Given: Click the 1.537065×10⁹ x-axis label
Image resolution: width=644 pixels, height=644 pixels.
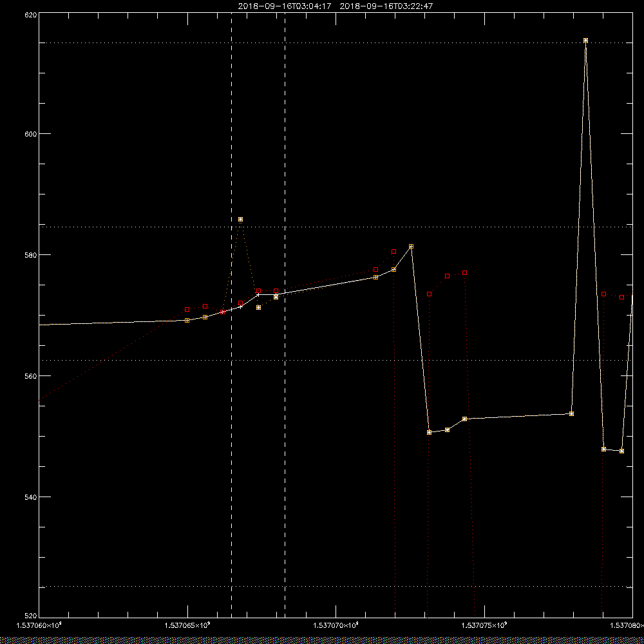Looking at the screenshot, I should pos(187,625).
